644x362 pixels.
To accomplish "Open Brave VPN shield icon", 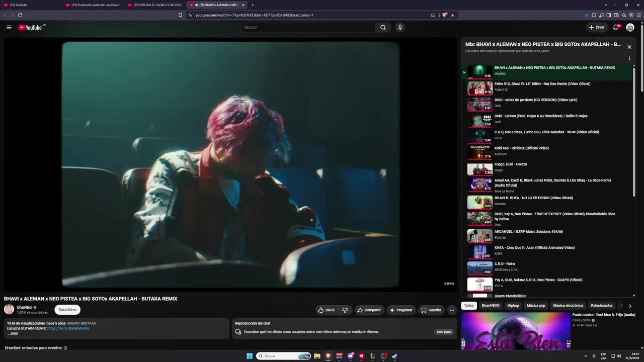I will (631, 15).
